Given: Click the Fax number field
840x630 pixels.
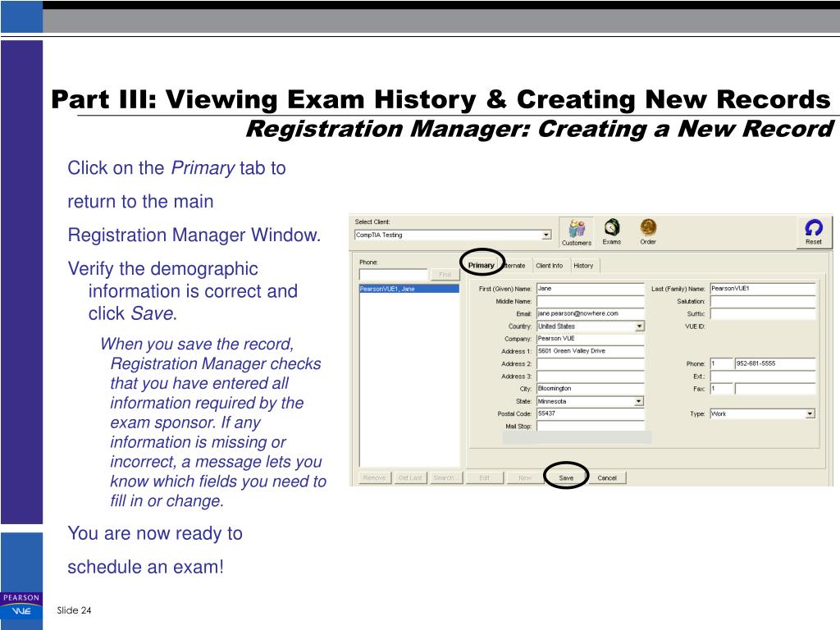Looking at the screenshot, I should [x=775, y=389].
